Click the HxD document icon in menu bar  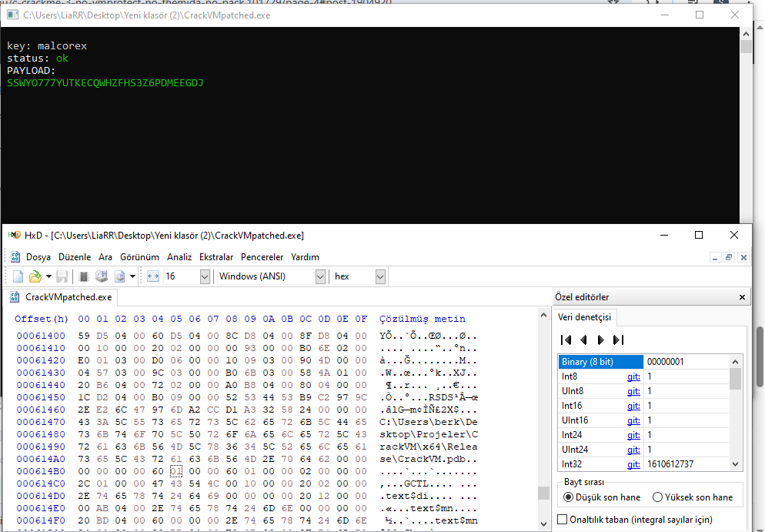[x=15, y=256]
